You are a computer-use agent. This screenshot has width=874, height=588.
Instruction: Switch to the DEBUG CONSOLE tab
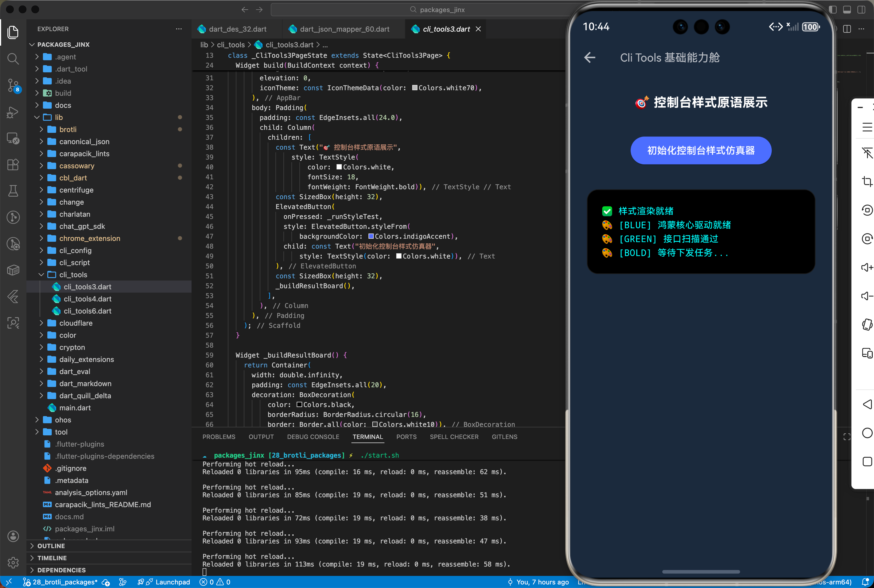click(313, 437)
